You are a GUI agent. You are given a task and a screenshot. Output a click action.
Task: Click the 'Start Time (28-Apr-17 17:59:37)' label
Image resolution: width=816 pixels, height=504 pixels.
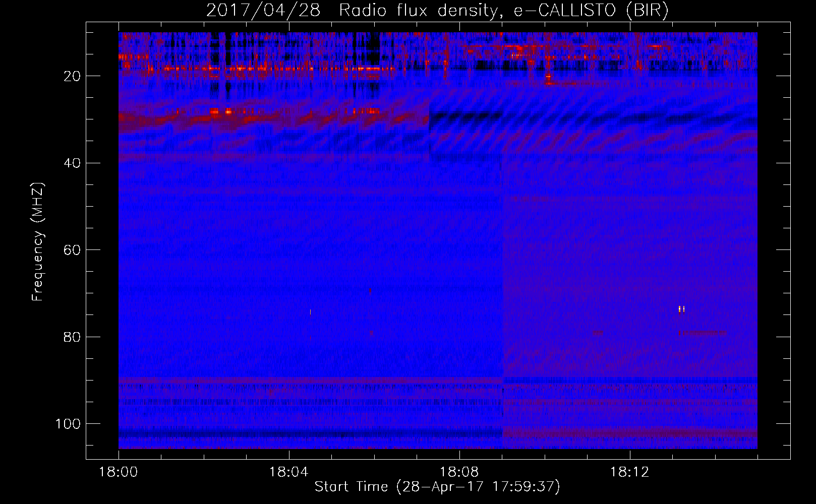pyautogui.click(x=437, y=487)
